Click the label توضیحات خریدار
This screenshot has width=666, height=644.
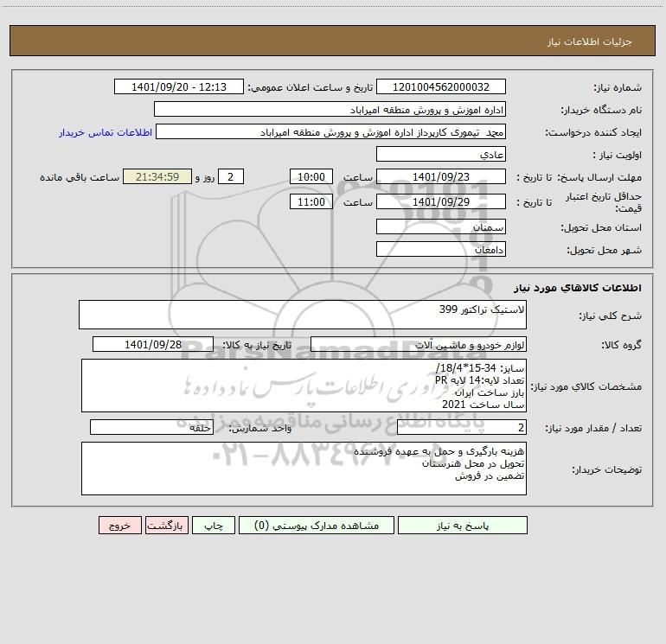pyautogui.click(x=606, y=469)
